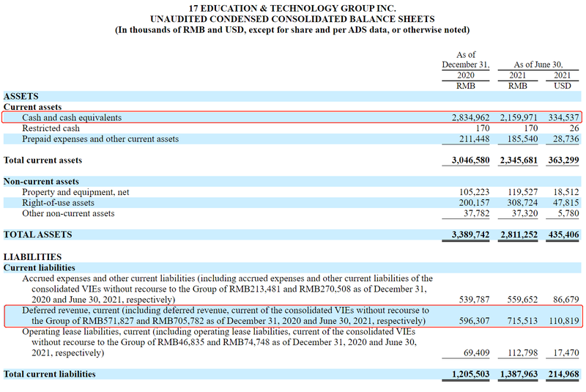Click accrued expenses value 539,787
The width and height of the screenshot is (586, 392).
coord(474,300)
